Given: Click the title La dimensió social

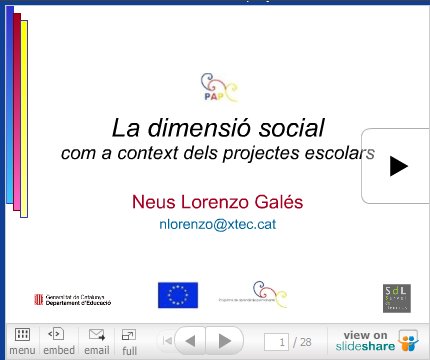Looking at the screenshot, I should pos(218,128).
